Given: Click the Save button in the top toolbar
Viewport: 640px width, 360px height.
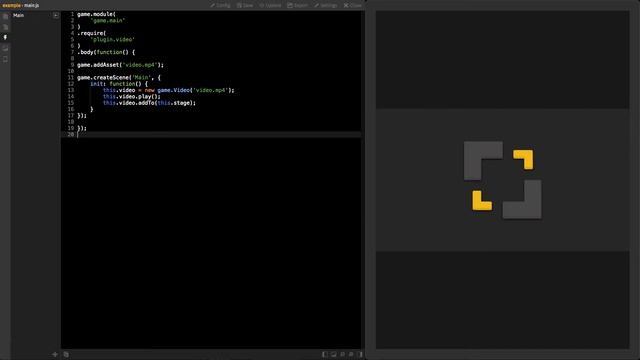Looking at the screenshot, I should (x=245, y=5).
